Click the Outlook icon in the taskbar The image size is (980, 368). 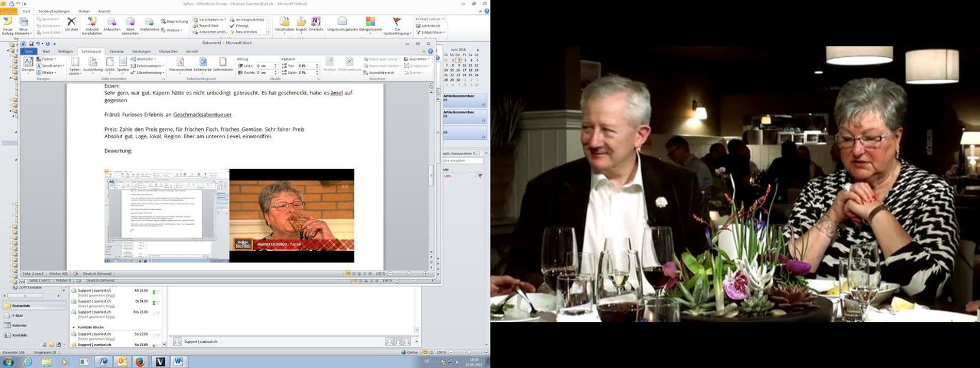tap(123, 362)
